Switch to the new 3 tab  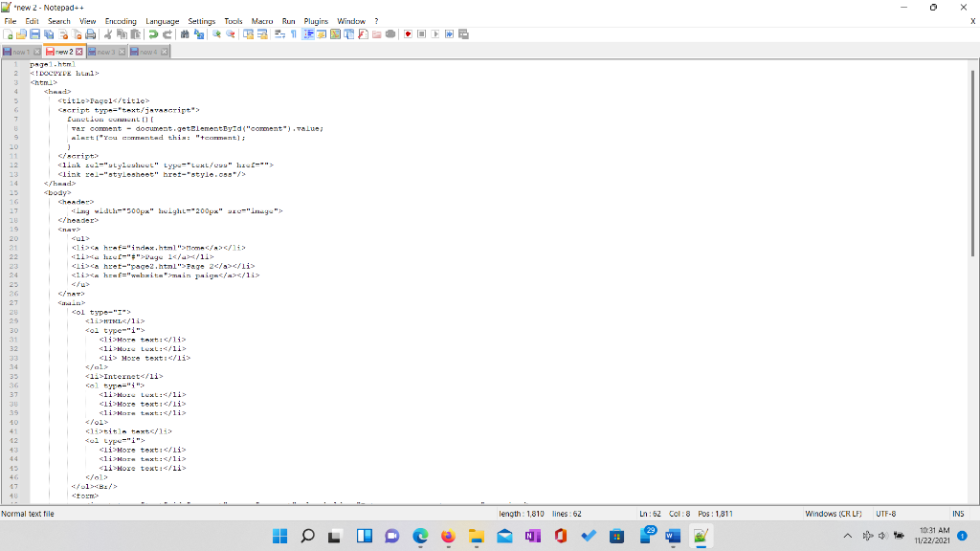coord(105,53)
